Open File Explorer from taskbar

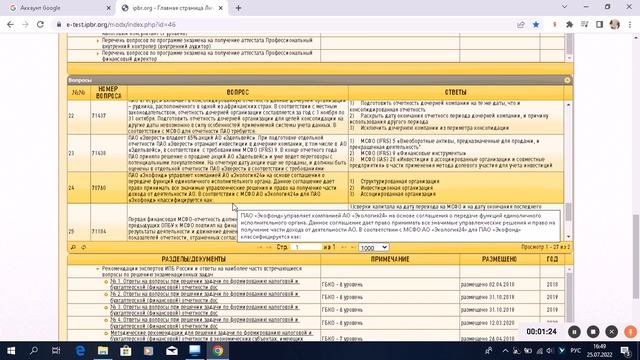pyautogui.click(x=103, y=351)
